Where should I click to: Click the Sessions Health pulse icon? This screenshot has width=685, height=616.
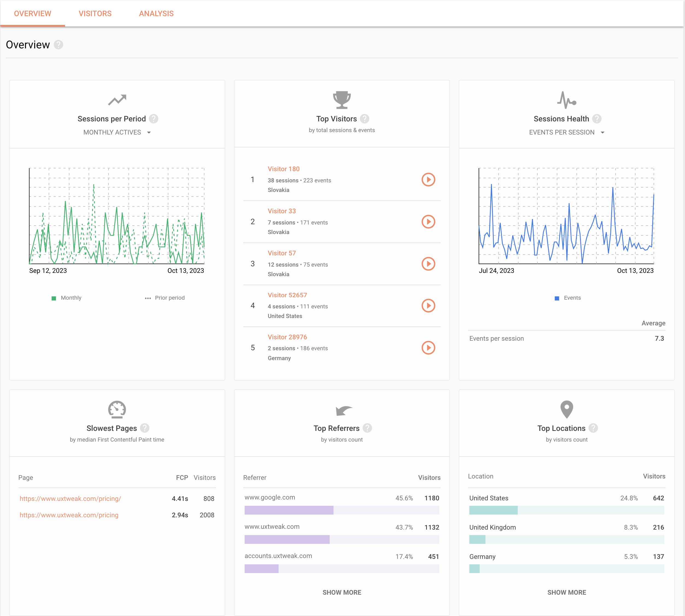tap(567, 100)
